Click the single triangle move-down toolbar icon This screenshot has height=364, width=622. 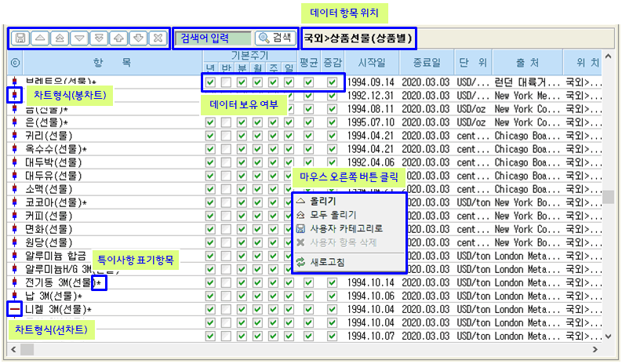tap(79, 38)
